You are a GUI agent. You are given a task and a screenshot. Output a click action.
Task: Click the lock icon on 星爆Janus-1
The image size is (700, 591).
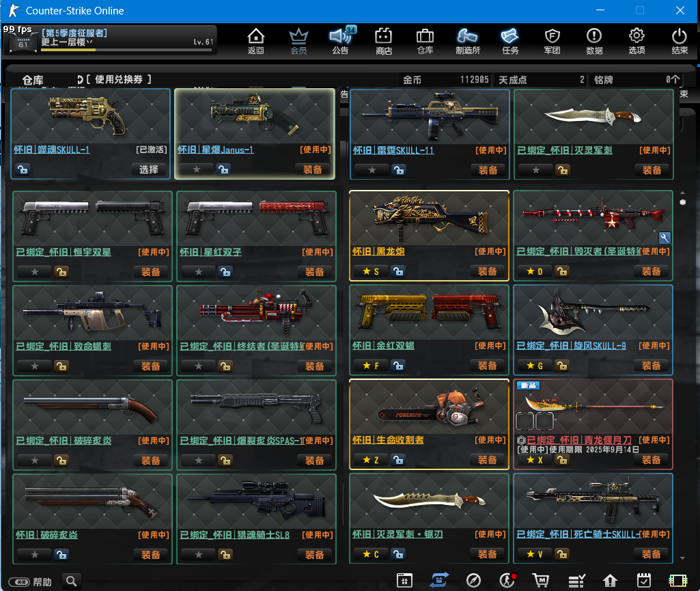(223, 169)
